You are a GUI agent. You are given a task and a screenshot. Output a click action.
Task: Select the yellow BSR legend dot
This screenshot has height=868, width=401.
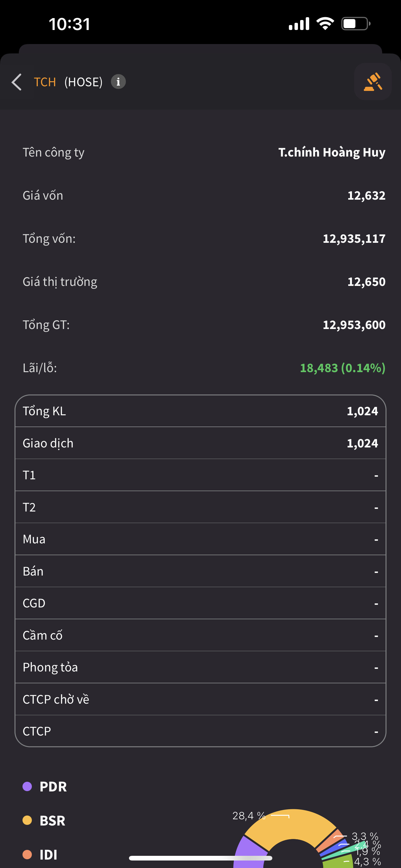[27, 820]
